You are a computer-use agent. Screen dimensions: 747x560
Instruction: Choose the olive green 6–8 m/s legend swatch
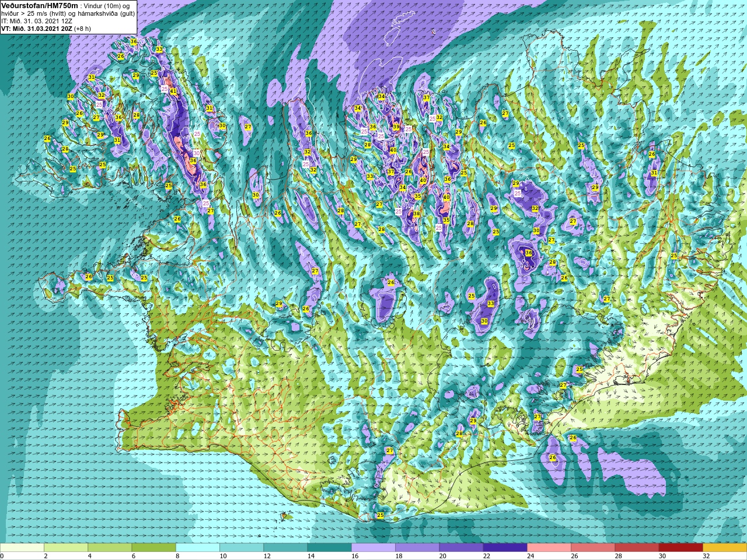pos(153,548)
